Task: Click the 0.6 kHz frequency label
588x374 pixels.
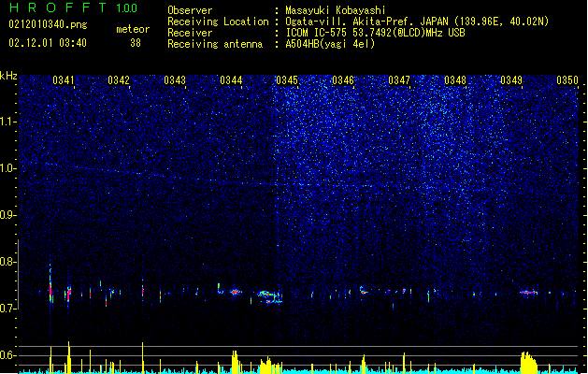Action: [x=8, y=355]
